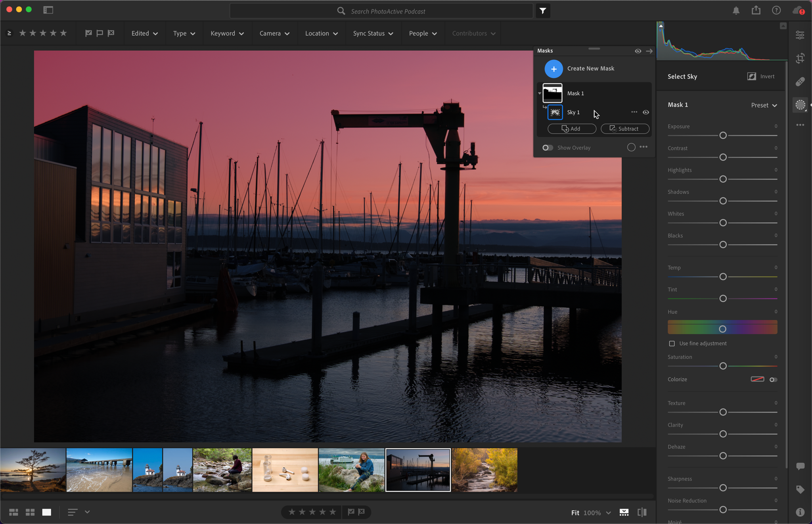
Task: Open the Edited filter dropdown
Action: (x=145, y=33)
